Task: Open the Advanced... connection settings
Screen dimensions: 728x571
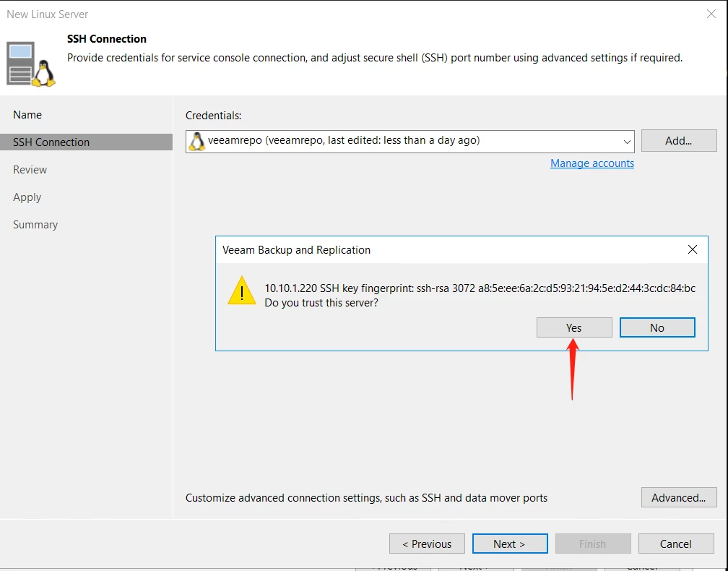Action: pyautogui.click(x=678, y=497)
